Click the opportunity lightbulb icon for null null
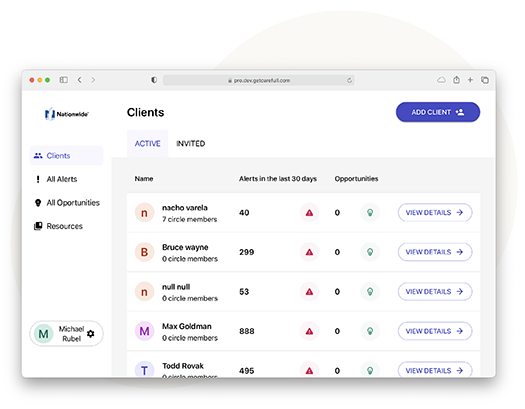The image size is (525, 409). tap(370, 292)
